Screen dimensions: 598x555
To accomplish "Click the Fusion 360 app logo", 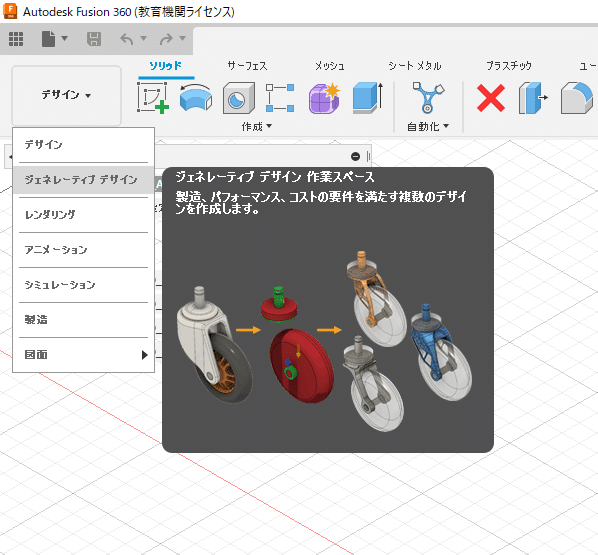I will click(10, 11).
